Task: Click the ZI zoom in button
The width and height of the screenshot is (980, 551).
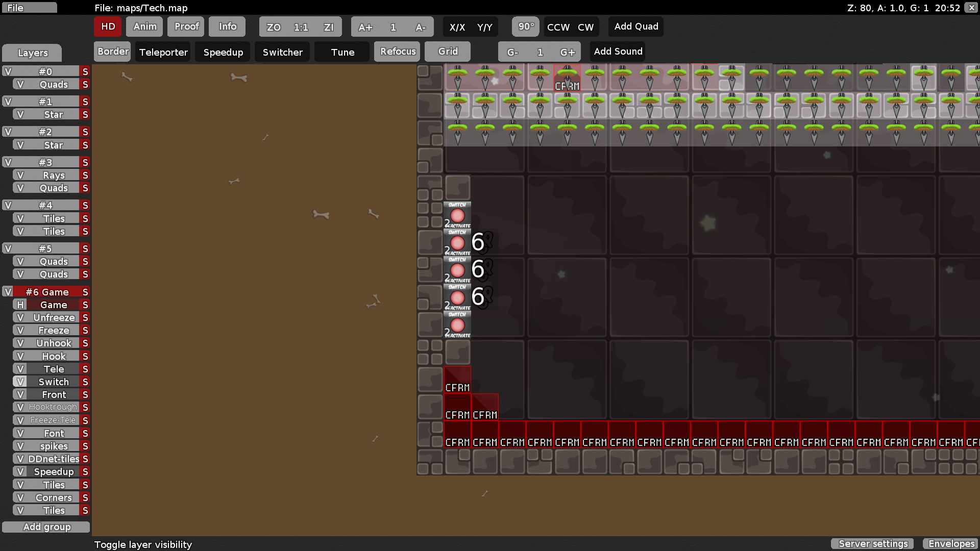Action: click(x=328, y=27)
